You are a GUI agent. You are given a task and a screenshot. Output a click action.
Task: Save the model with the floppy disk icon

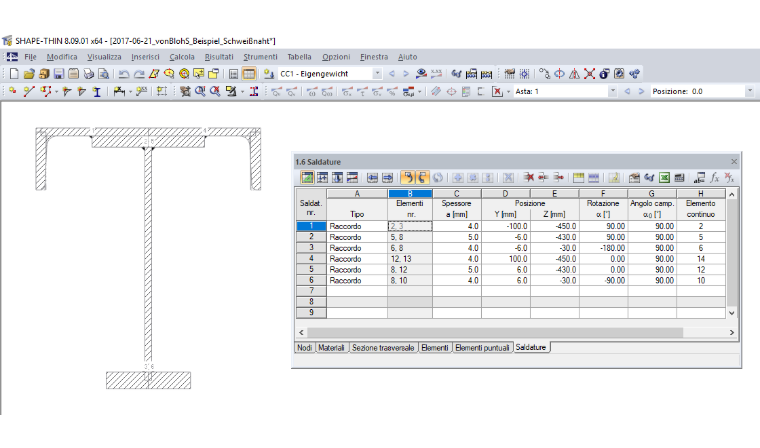point(59,74)
